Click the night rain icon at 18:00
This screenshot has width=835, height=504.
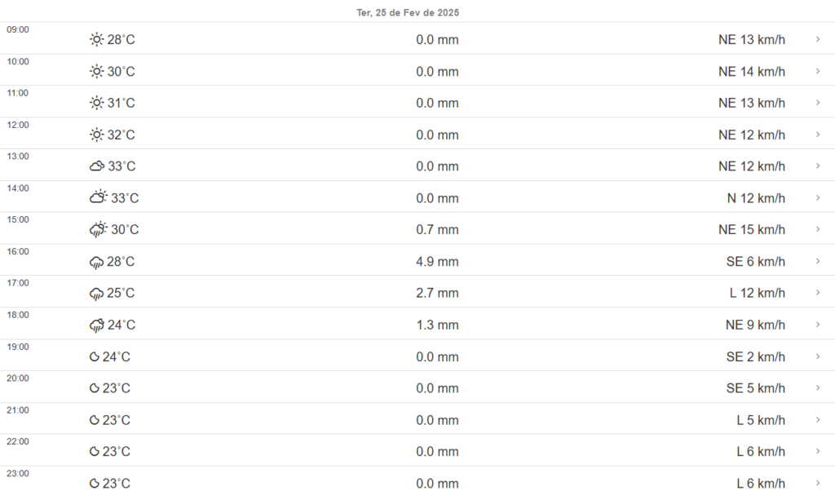coord(97,325)
